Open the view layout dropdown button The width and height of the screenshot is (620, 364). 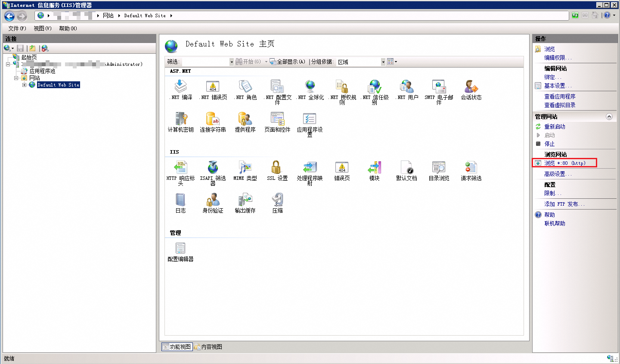coord(392,62)
